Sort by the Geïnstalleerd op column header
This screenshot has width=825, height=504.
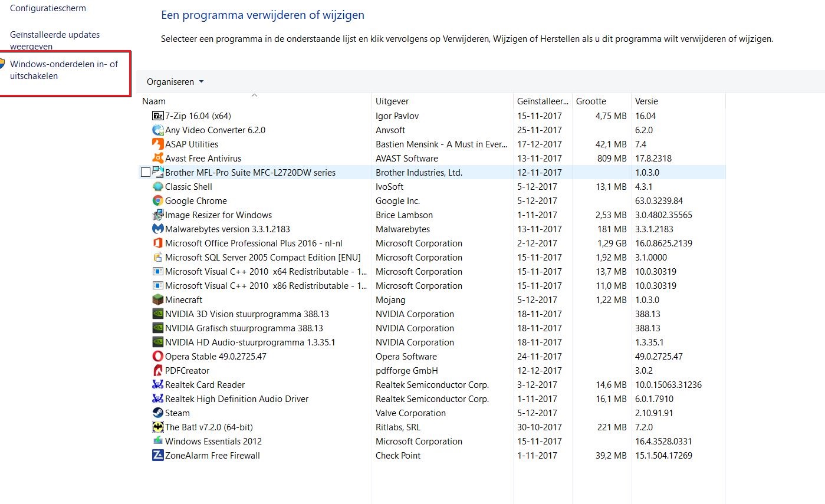543,101
